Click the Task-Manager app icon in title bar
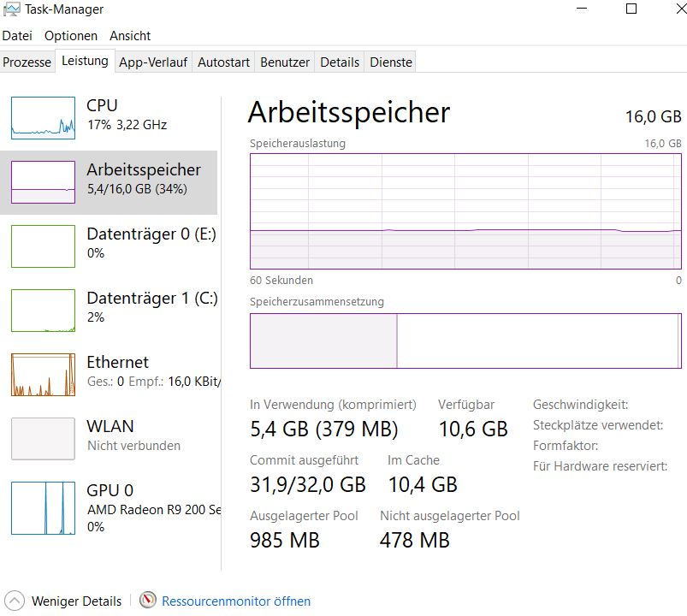 point(12,9)
